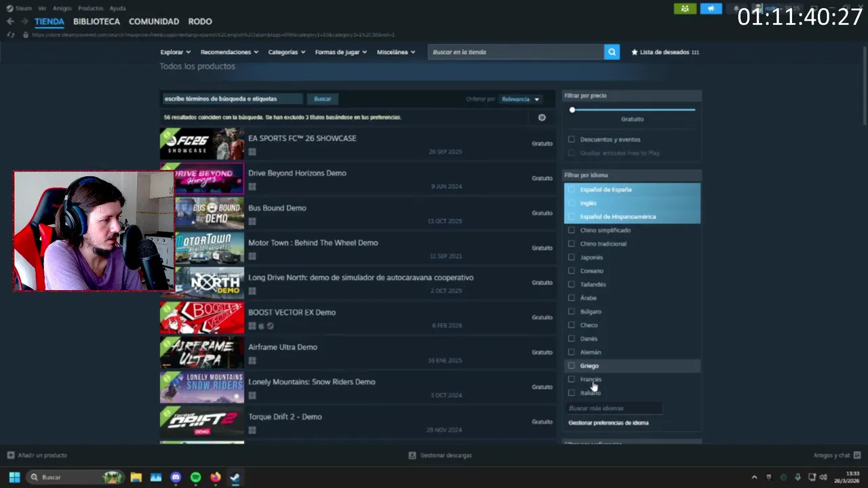868x488 pixels.
Task: Click the Motor Town demo thumbnail
Action: point(210,248)
